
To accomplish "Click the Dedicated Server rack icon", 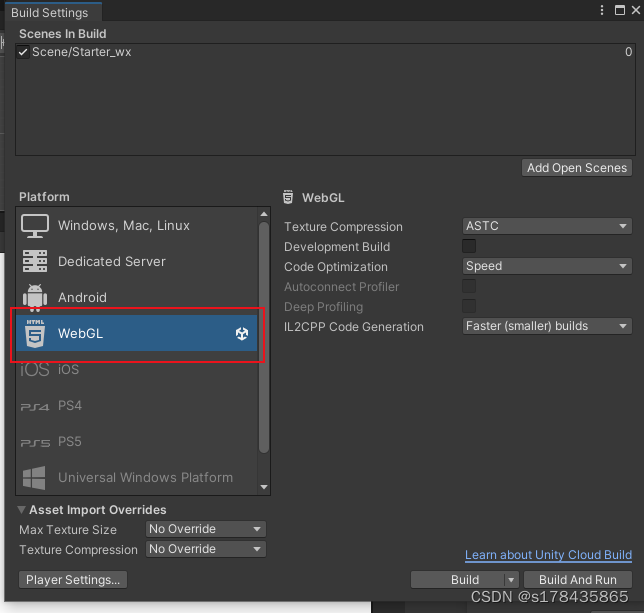I will click(x=35, y=261).
